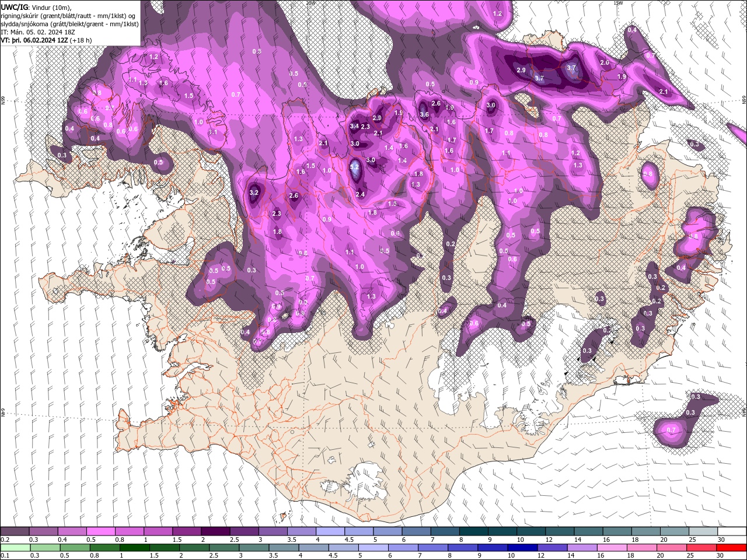Pick the 14 light purple swatch in rain legend

pyautogui.click(x=582, y=548)
